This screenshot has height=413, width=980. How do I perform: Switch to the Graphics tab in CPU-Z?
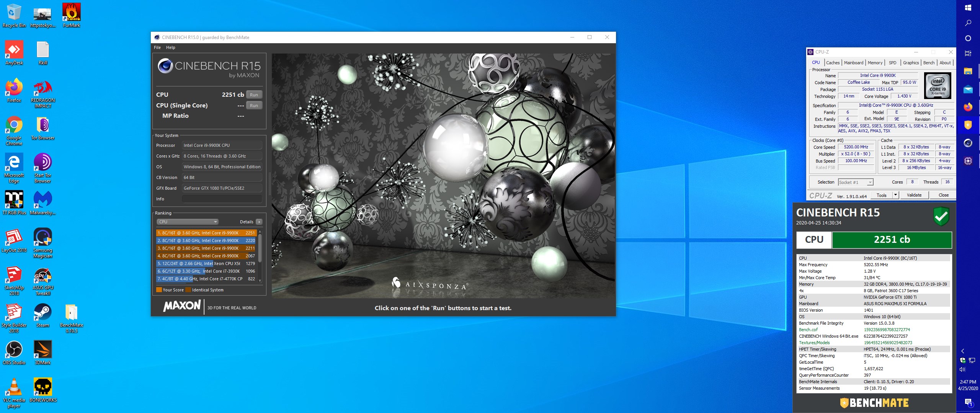(911, 63)
